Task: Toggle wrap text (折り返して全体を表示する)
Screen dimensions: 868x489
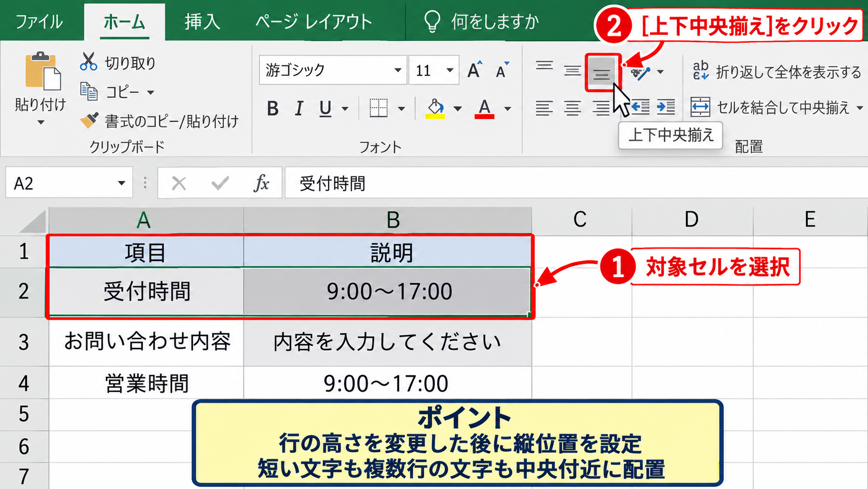Action: (x=777, y=71)
